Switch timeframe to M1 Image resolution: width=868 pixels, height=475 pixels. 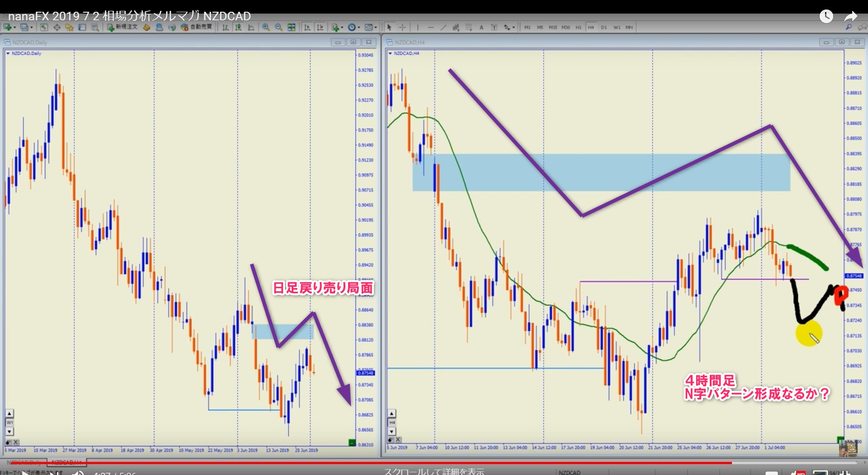528,28
